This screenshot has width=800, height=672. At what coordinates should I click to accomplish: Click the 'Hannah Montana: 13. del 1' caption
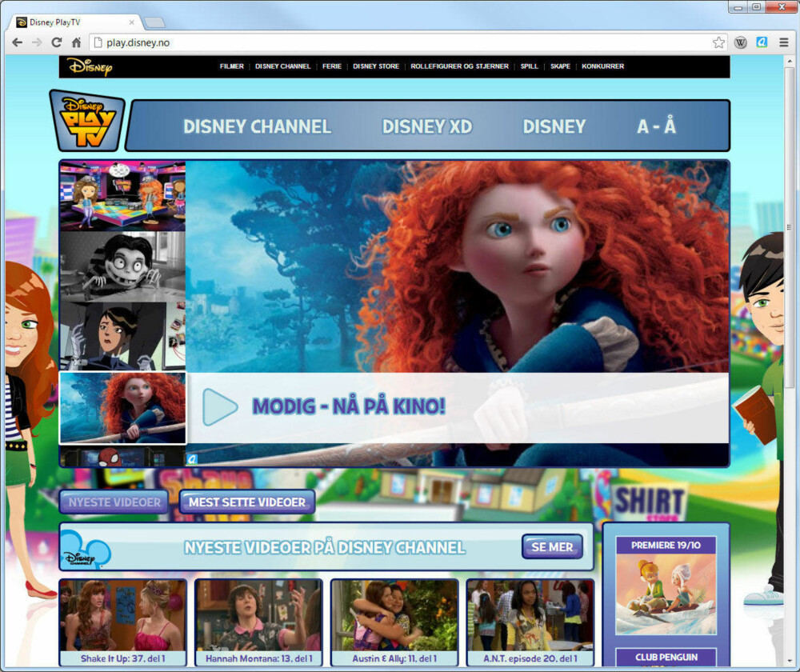[x=258, y=658]
